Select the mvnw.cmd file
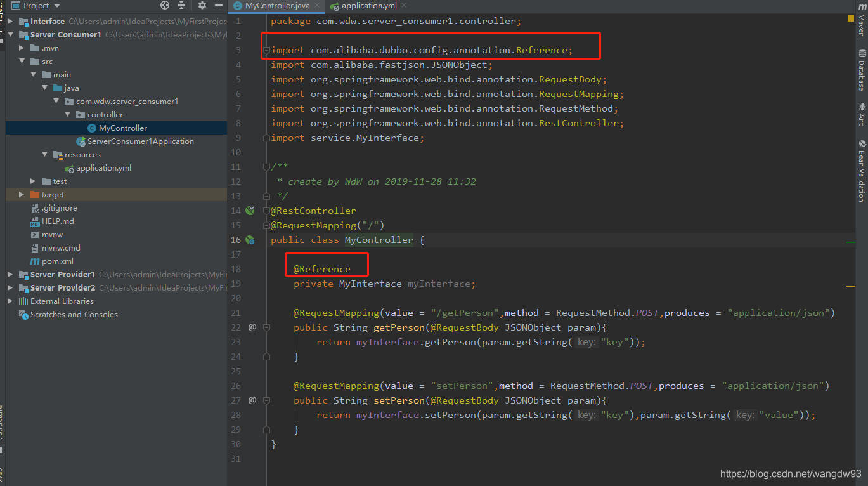This screenshot has height=486, width=868. 61,248
